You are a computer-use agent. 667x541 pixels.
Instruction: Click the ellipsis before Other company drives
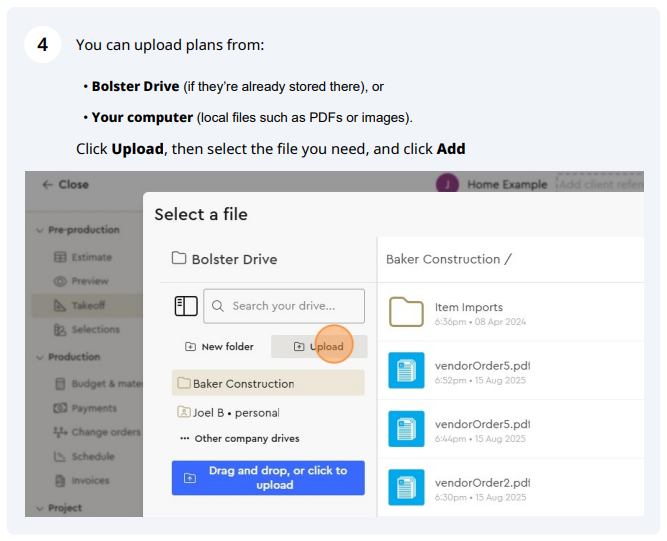pos(185,438)
